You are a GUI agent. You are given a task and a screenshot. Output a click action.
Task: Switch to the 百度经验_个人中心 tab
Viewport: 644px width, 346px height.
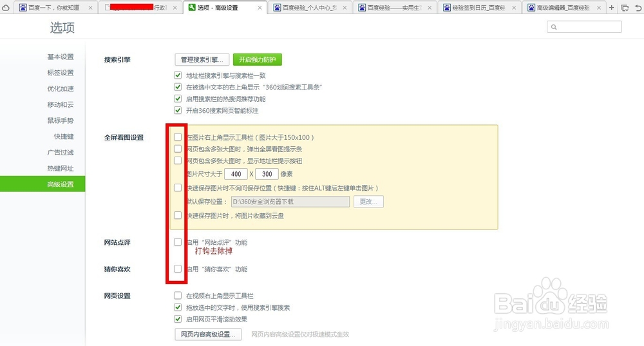point(310,8)
